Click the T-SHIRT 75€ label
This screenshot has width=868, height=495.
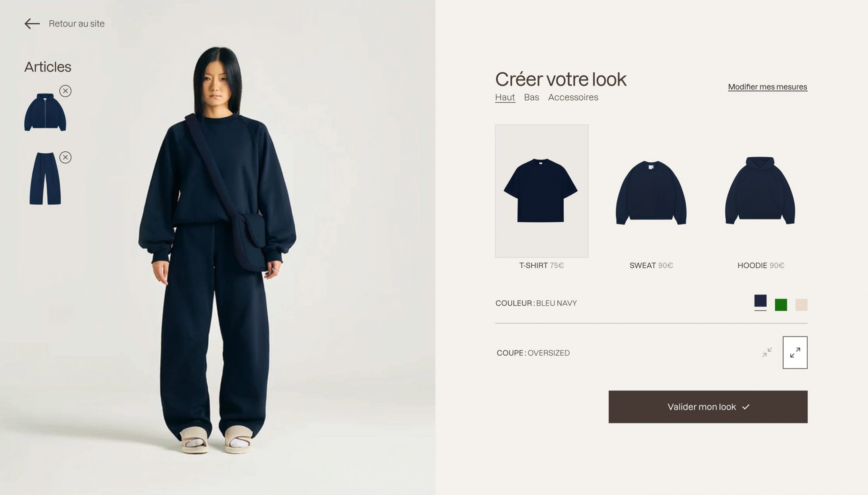coord(541,266)
